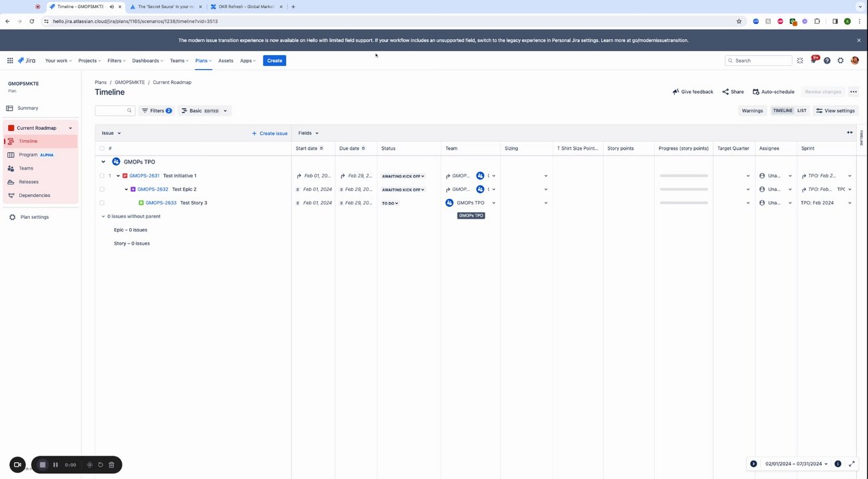Click the Jira logo

coord(27,61)
